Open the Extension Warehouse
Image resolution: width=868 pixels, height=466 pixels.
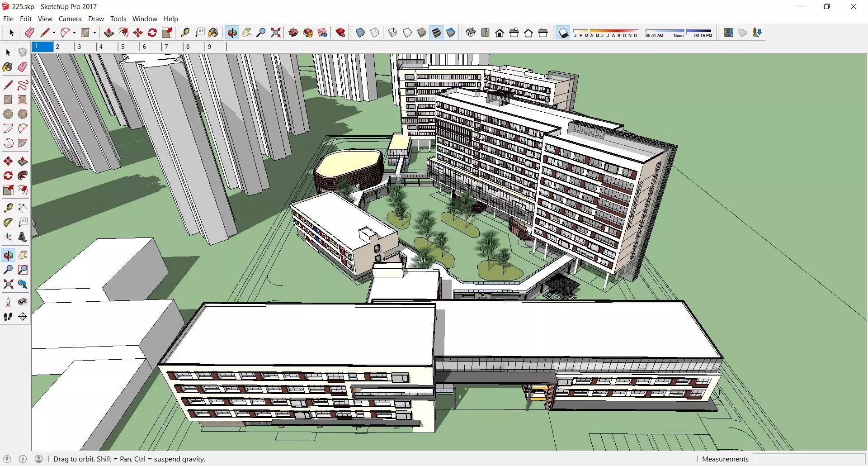click(308, 33)
